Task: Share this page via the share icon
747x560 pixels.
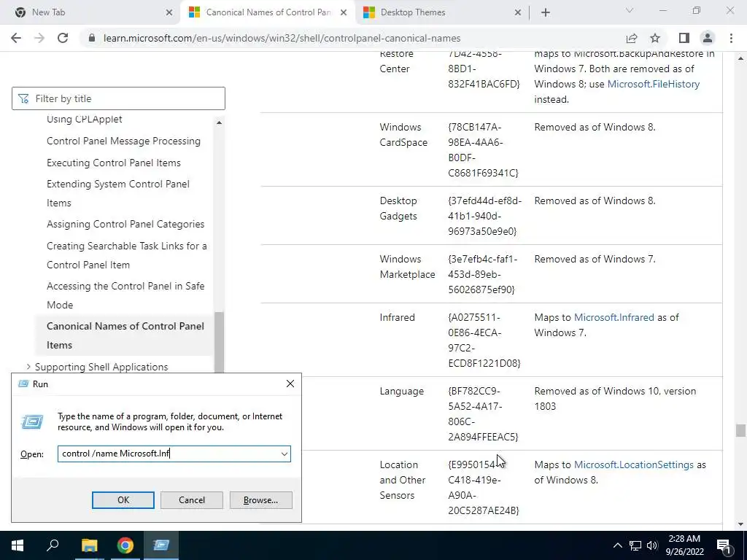Action: point(632,38)
